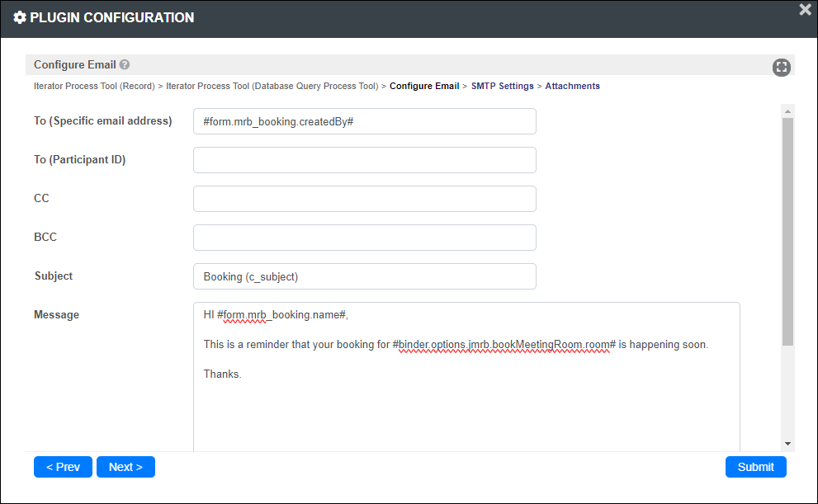Open Iterator Process Tool (Database Query) breadcrumb
Screen dimensions: 818x504
tap(272, 86)
